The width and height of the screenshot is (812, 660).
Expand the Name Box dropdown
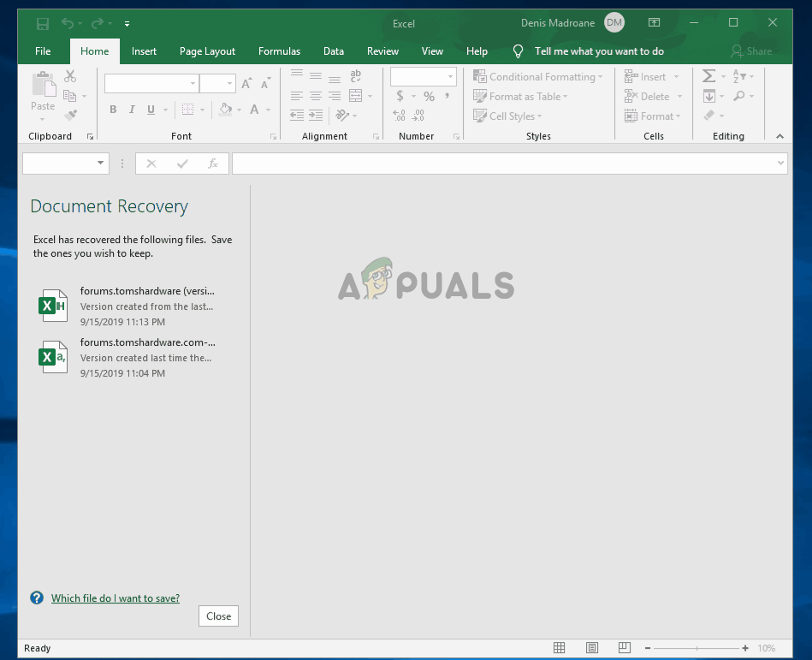click(x=100, y=164)
